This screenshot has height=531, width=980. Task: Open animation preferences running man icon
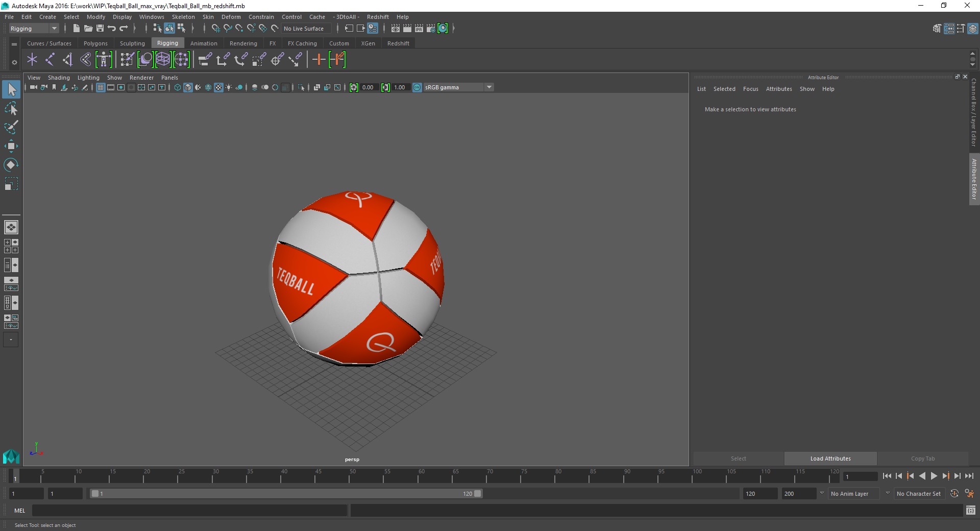(969, 494)
